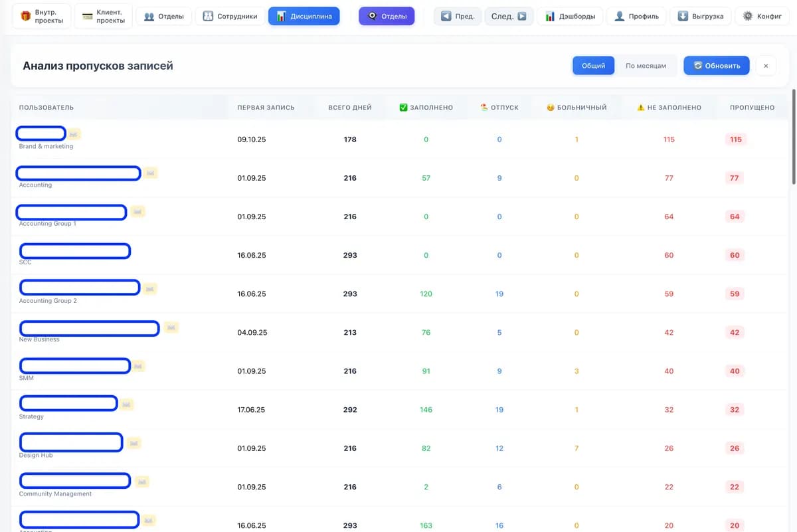Viewport: 797px width, 532px height.
Task: Open the Внутр. проекты section
Action: [41, 16]
